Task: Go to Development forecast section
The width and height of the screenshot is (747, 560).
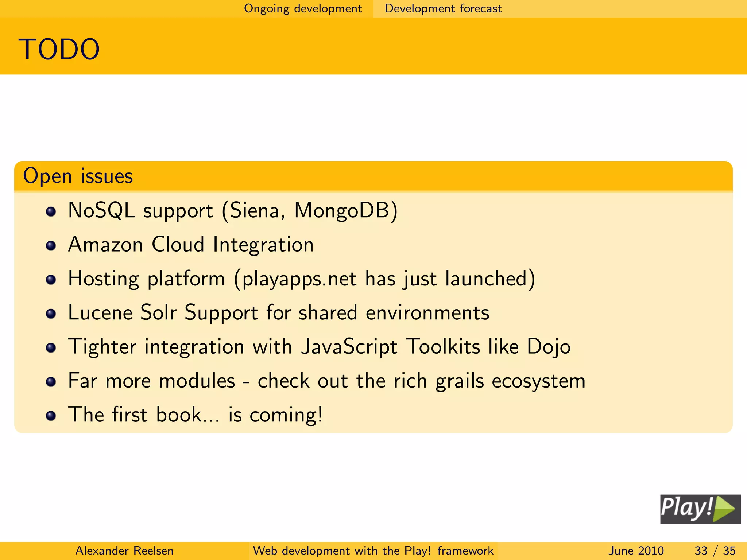Action: 443,8
